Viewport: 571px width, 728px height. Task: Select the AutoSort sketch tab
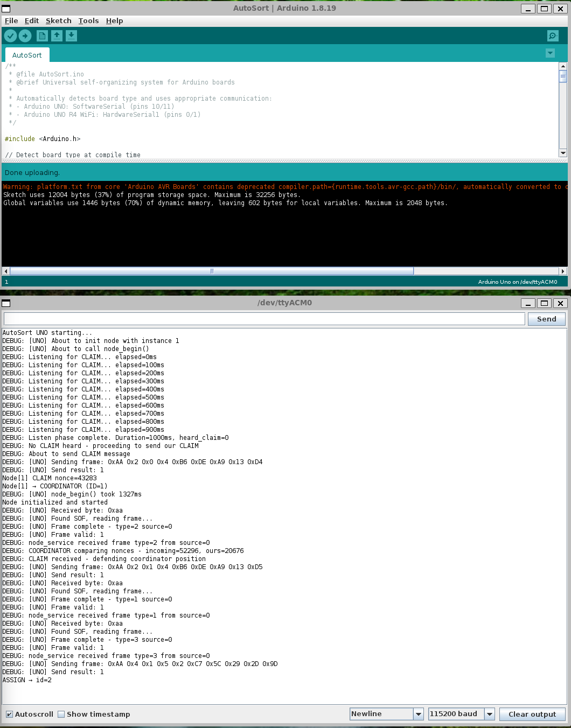tap(27, 55)
